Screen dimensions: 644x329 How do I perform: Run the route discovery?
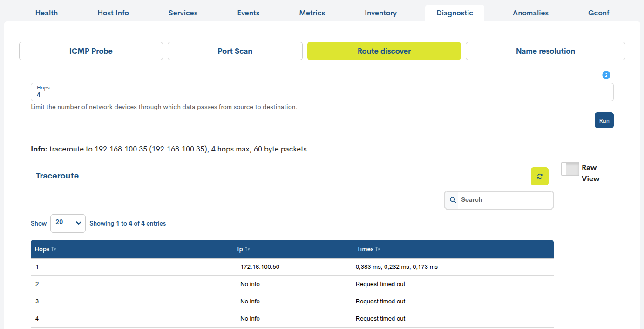pyautogui.click(x=604, y=120)
